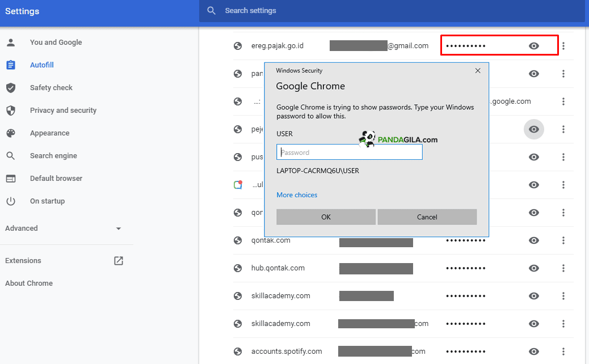Click the Search engine magnifier icon
589x364 pixels.
click(x=11, y=156)
